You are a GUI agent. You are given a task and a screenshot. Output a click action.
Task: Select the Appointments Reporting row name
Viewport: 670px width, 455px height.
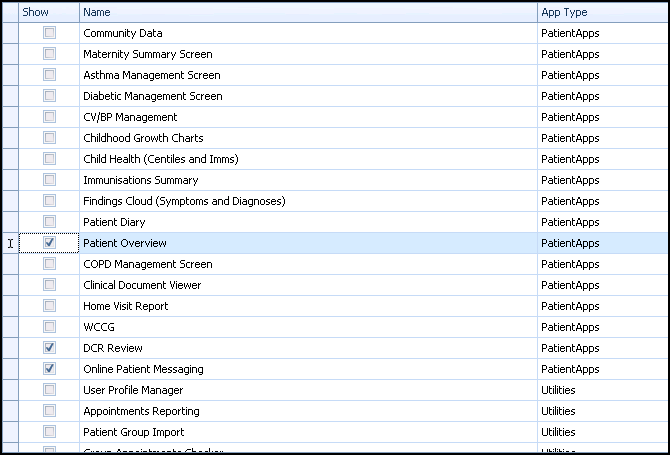pyautogui.click(x=141, y=411)
